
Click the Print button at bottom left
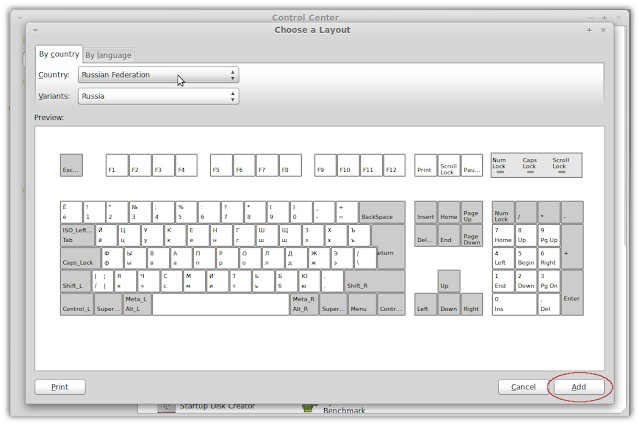pos(60,386)
